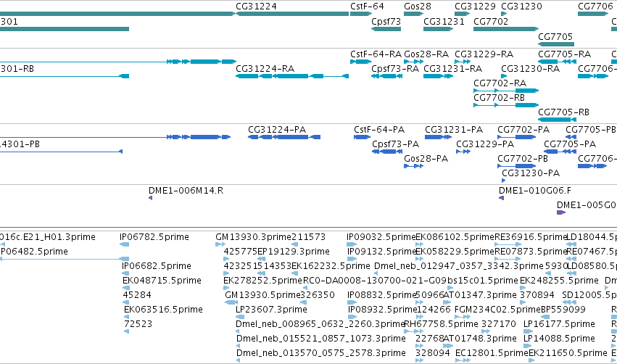The height and width of the screenshot is (364, 617).
Task: Select the CstF-64-PA protein label
Action: point(379,130)
